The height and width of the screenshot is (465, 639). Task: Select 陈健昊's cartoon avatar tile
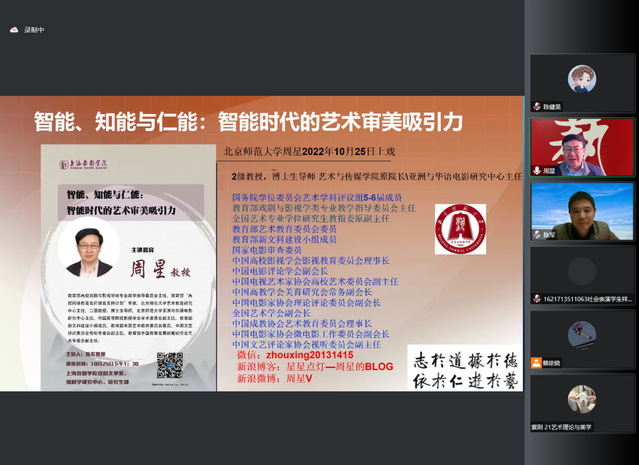coord(582,80)
